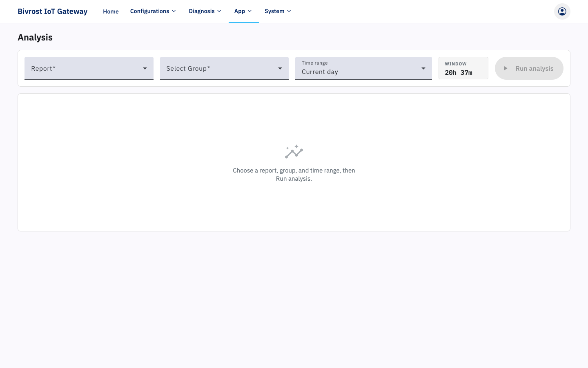Screen dimensions: 588x368
Task: Go to the Home page
Action: (111, 11)
